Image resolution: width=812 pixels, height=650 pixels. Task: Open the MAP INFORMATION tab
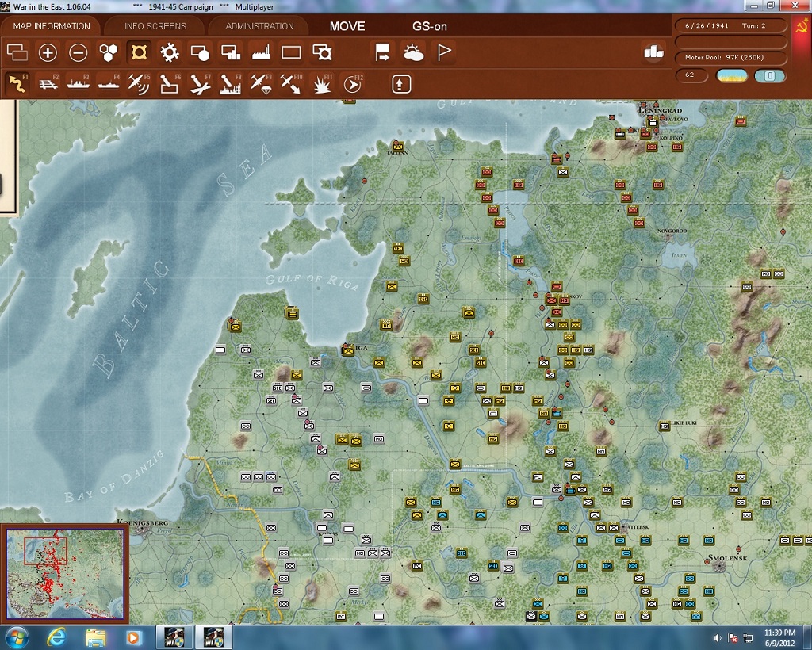(x=52, y=26)
